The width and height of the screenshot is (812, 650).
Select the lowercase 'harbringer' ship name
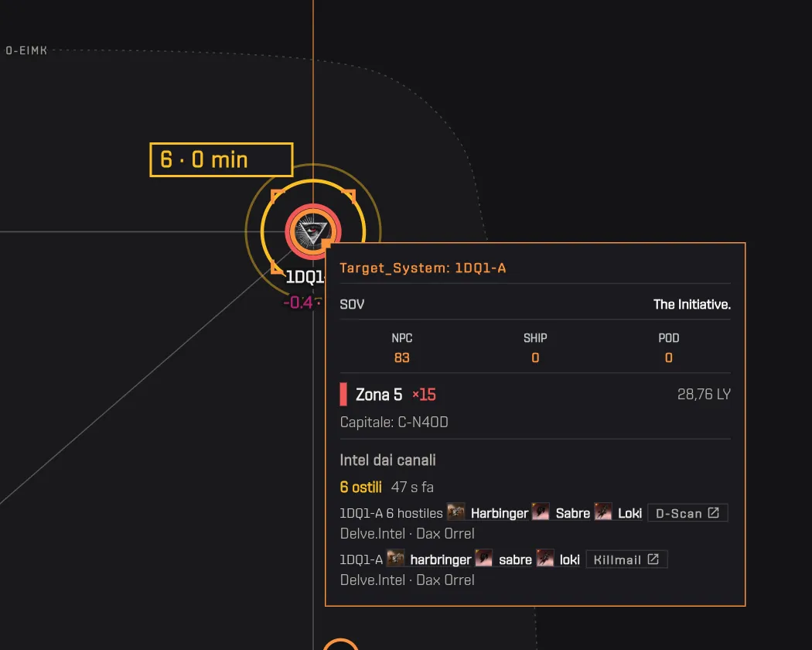[441, 560]
